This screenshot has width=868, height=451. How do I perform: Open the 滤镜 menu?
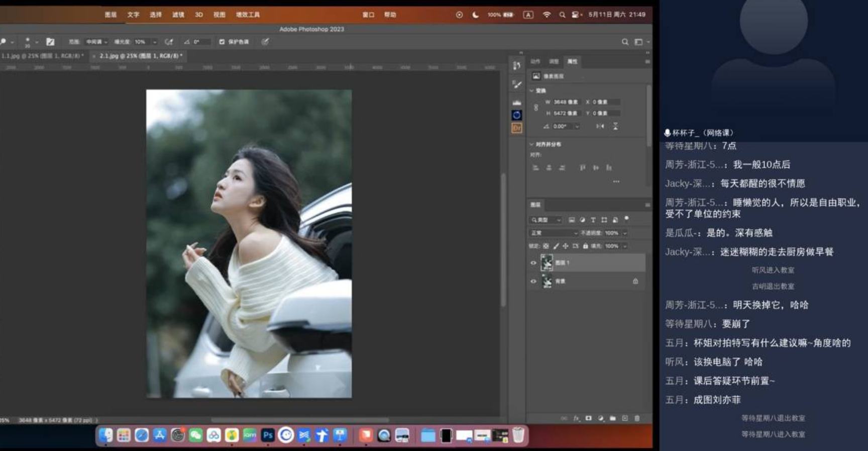[178, 15]
